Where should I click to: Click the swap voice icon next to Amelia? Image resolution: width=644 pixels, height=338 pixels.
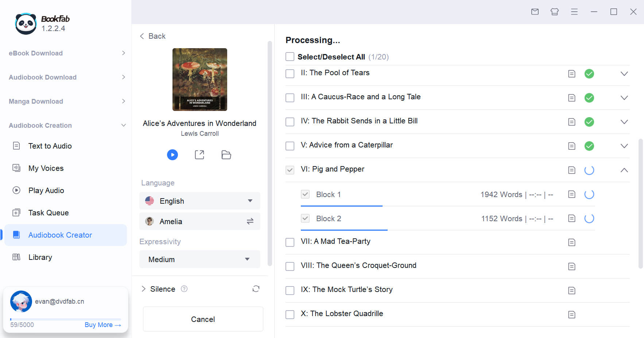(250, 222)
